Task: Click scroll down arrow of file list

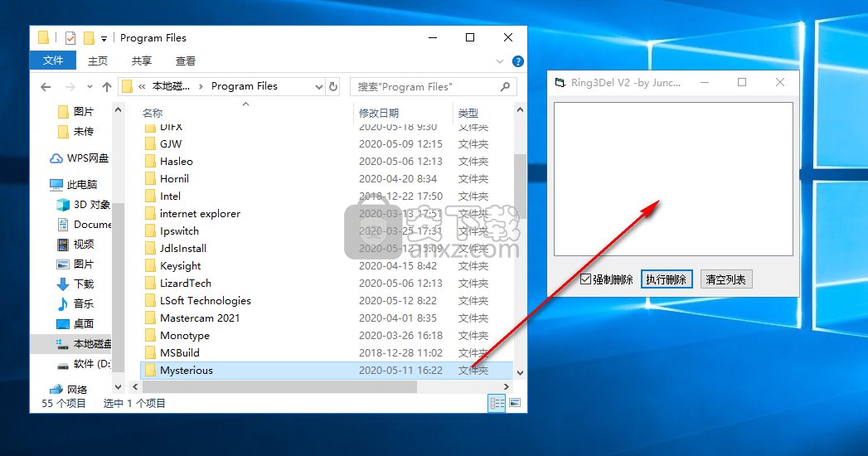Action: 520,373
